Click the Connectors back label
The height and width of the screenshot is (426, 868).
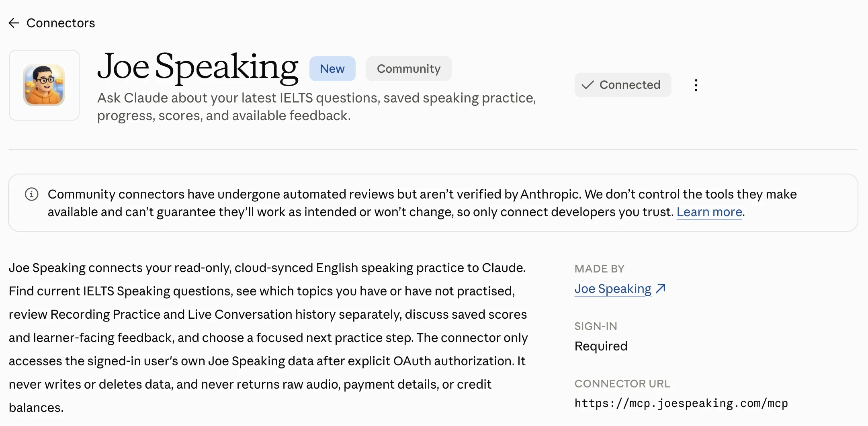point(61,23)
